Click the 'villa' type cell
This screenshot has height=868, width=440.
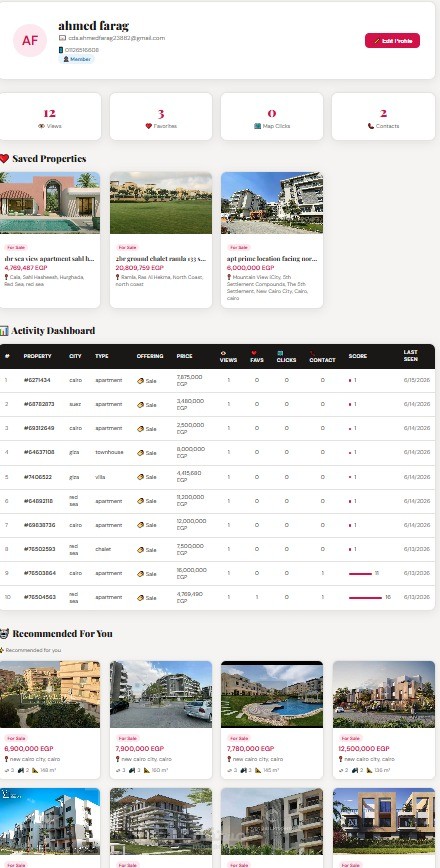click(100, 477)
